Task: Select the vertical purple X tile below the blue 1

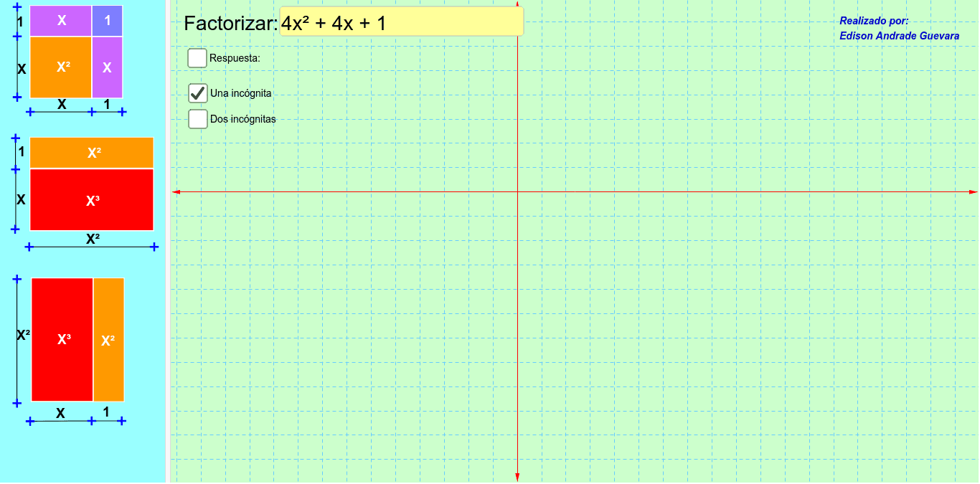Action: [x=108, y=67]
